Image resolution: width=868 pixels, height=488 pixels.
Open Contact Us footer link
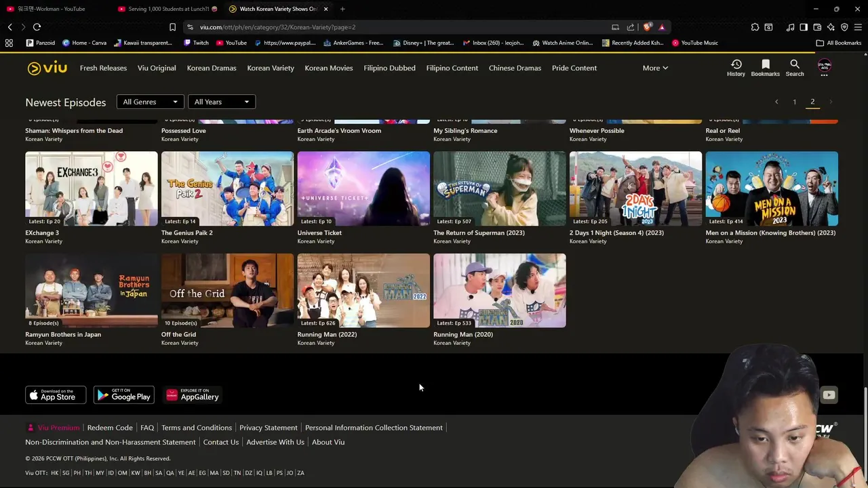[x=221, y=442]
